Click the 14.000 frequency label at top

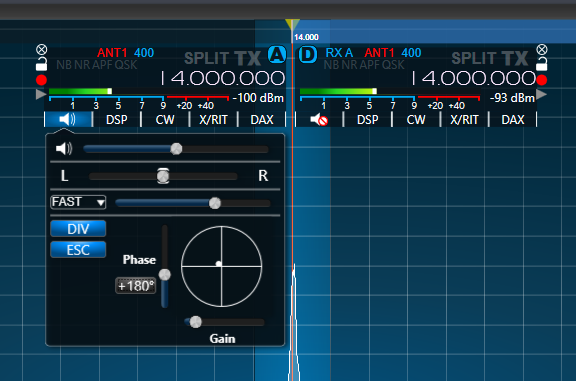click(x=306, y=37)
